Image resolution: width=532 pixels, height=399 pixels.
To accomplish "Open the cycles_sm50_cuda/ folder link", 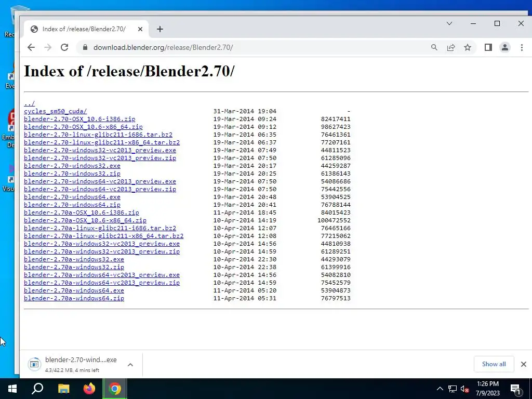I will (55, 111).
